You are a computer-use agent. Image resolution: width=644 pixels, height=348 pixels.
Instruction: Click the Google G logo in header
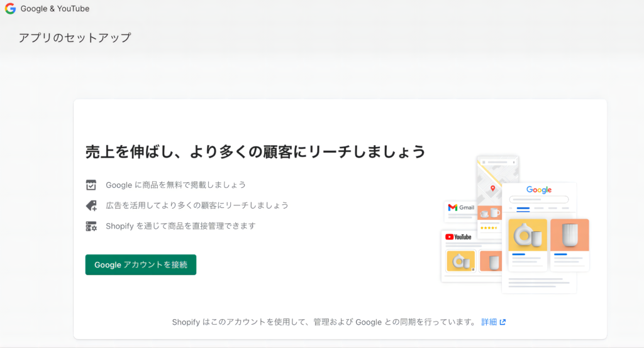coord(10,9)
